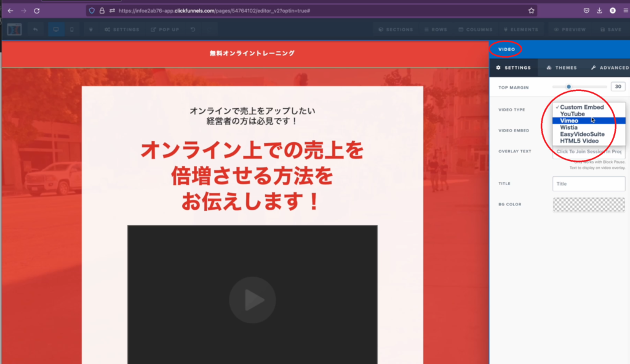Image resolution: width=630 pixels, height=364 pixels.
Task: Click the editor undo arrow icon
Action: (35, 30)
